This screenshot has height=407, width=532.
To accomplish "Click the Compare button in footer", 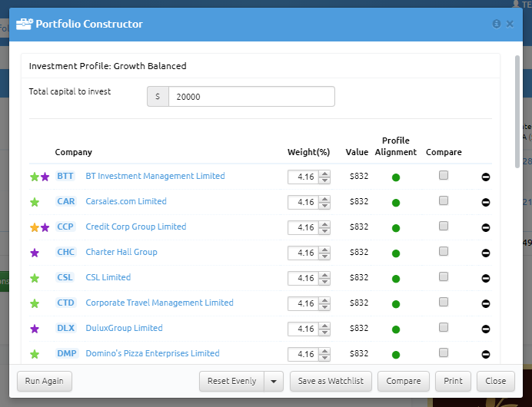I will click(x=404, y=381).
